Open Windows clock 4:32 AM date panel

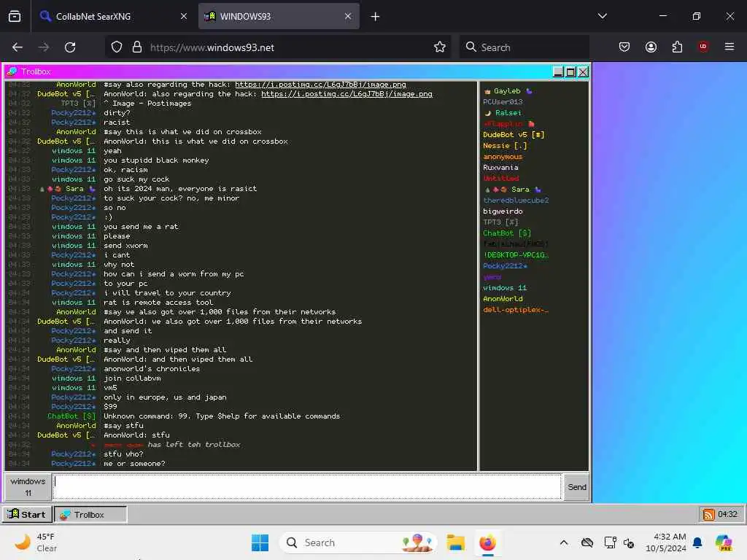click(x=665, y=542)
